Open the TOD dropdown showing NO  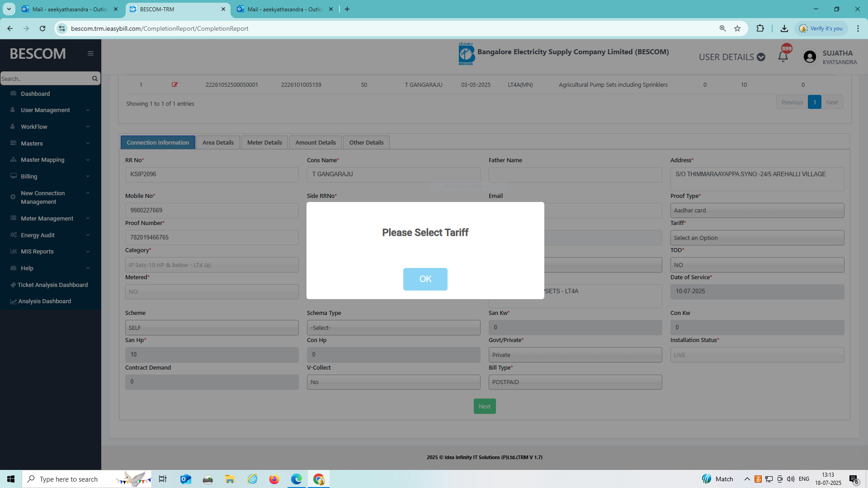point(757,265)
